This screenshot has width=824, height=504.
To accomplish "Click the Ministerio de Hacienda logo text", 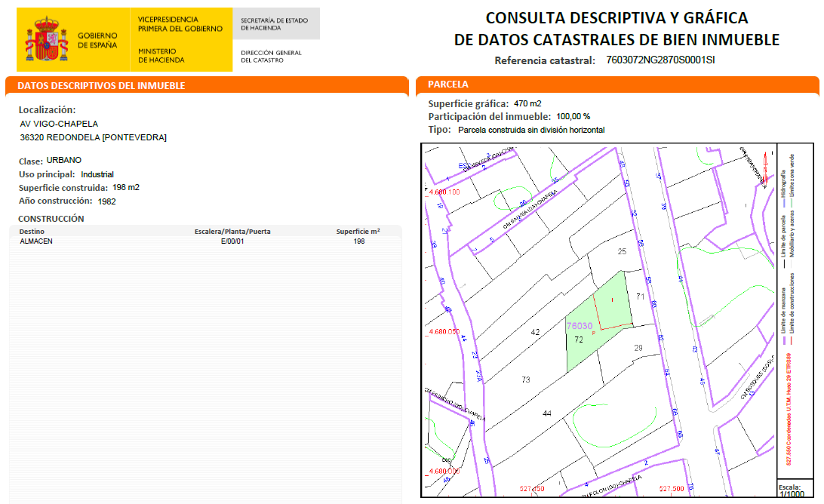I will pos(161,55).
